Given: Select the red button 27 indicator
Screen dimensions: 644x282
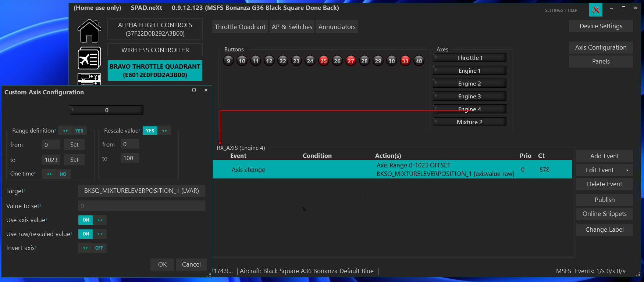Looking at the screenshot, I should click(351, 61).
